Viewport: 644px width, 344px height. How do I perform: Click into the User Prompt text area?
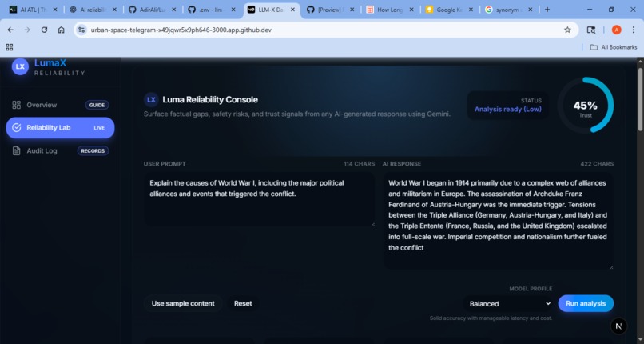pos(259,199)
